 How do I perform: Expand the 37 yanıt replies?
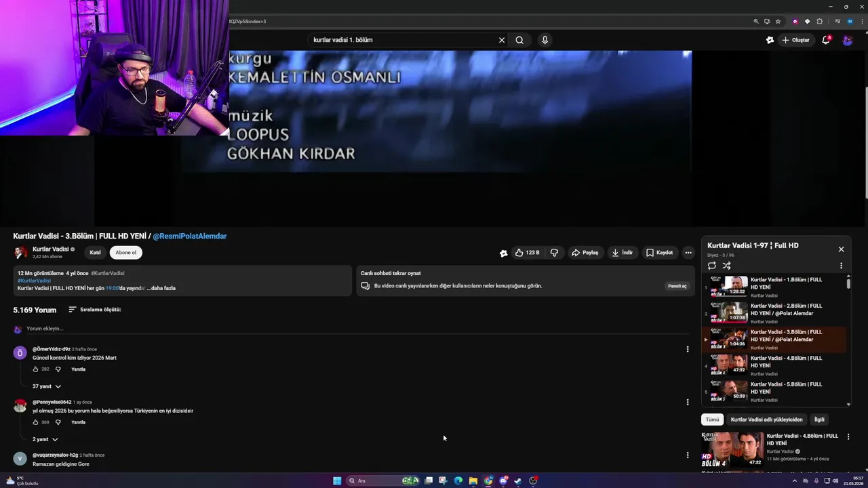pyautogui.click(x=47, y=386)
